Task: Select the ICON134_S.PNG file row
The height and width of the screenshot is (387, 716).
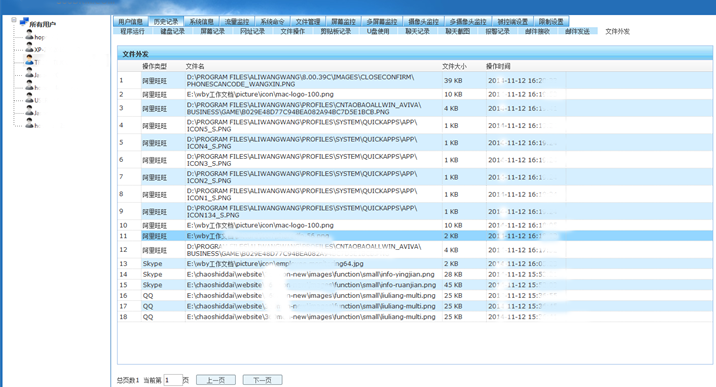Action: coord(415,211)
